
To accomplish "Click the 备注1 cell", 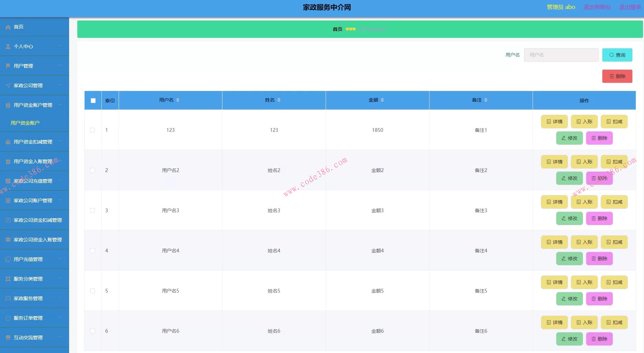I will tap(481, 130).
